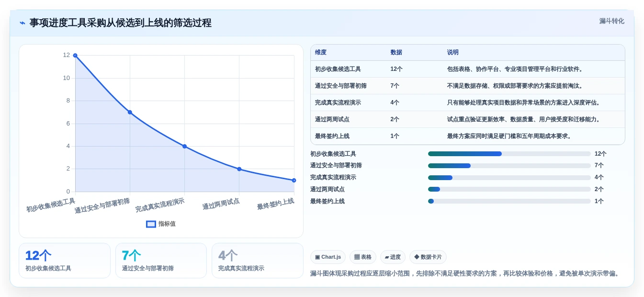This screenshot has width=644, height=297.
Task: Select the chart data point at value 4
Action: click(184, 146)
